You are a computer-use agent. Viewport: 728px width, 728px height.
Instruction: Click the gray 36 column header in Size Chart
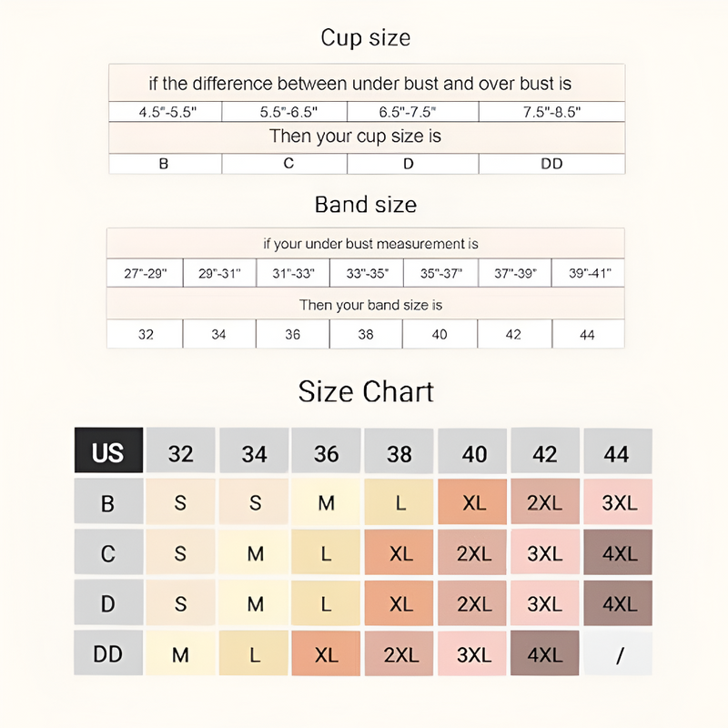coord(327,451)
